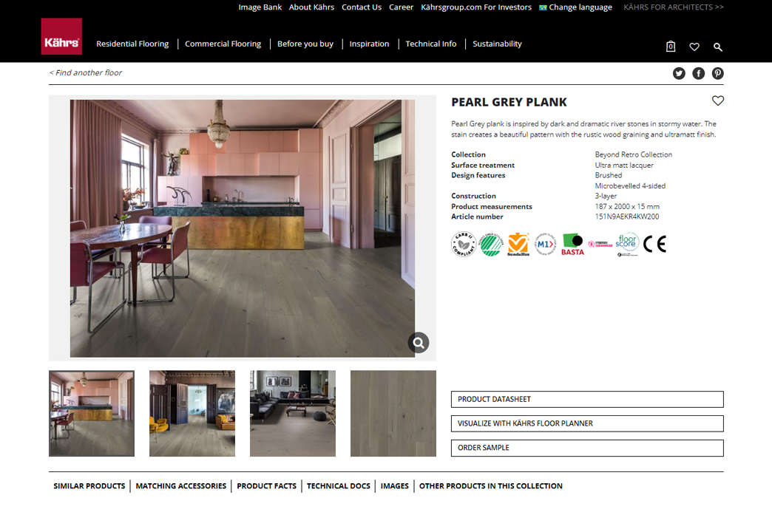Viewport: 772px width, 532px height.
Task: Click the FloorScore certification badge
Action: coord(627,245)
